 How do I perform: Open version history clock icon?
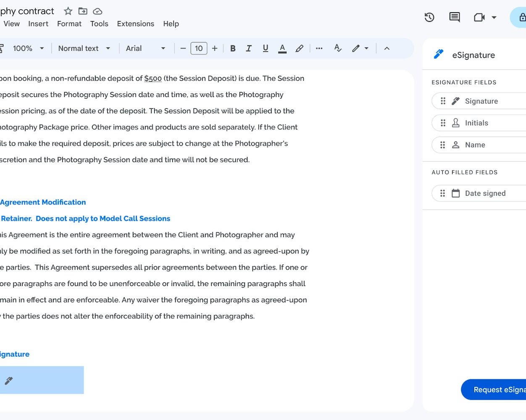click(429, 17)
